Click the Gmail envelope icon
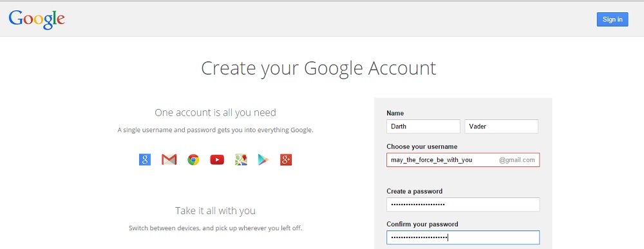The height and width of the screenshot is (249, 644). [169, 159]
